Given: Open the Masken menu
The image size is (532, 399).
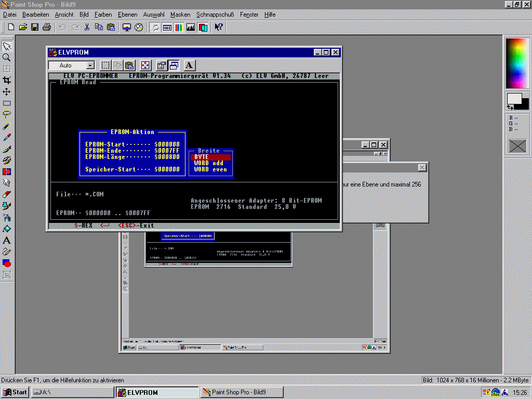Looking at the screenshot, I should pos(180,15).
